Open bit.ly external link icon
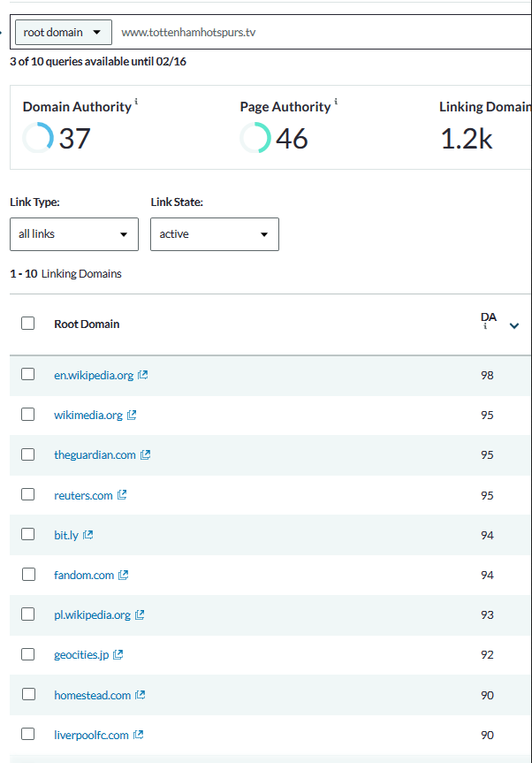 click(x=88, y=535)
